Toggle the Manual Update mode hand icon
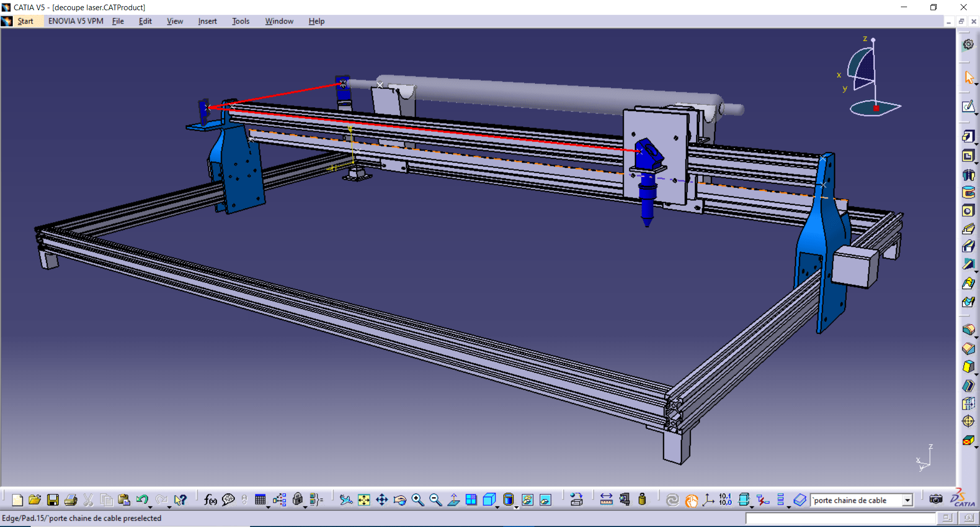980x527 pixels. pyautogui.click(x=691, y=500)
